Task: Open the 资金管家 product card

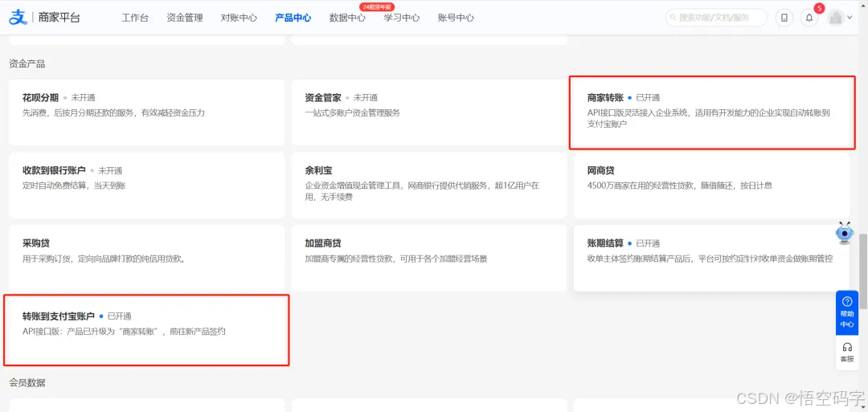Action: (429, 112)
